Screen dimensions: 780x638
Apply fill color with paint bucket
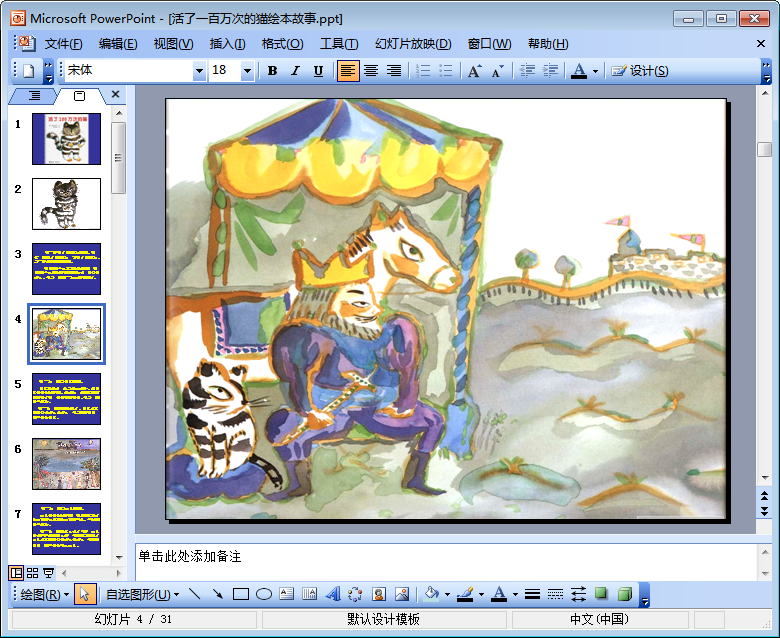click(431, 594)
